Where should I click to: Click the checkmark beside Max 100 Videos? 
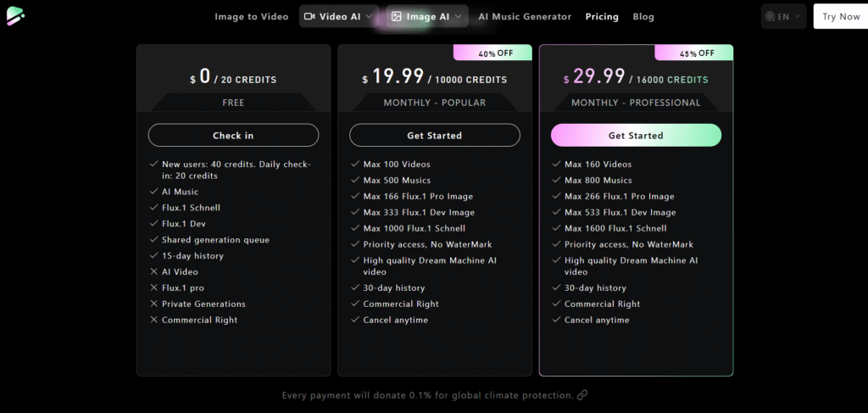[355, 165]
